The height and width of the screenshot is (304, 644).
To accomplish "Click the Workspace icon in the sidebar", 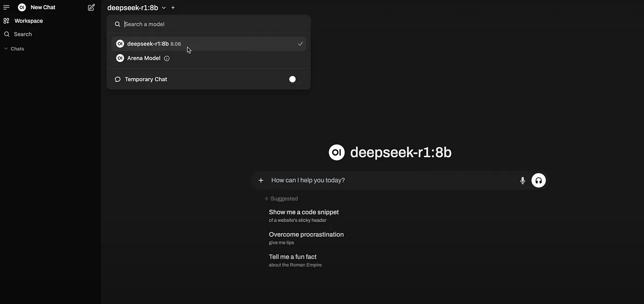I will pyautogui.click(x=6, y=20).
